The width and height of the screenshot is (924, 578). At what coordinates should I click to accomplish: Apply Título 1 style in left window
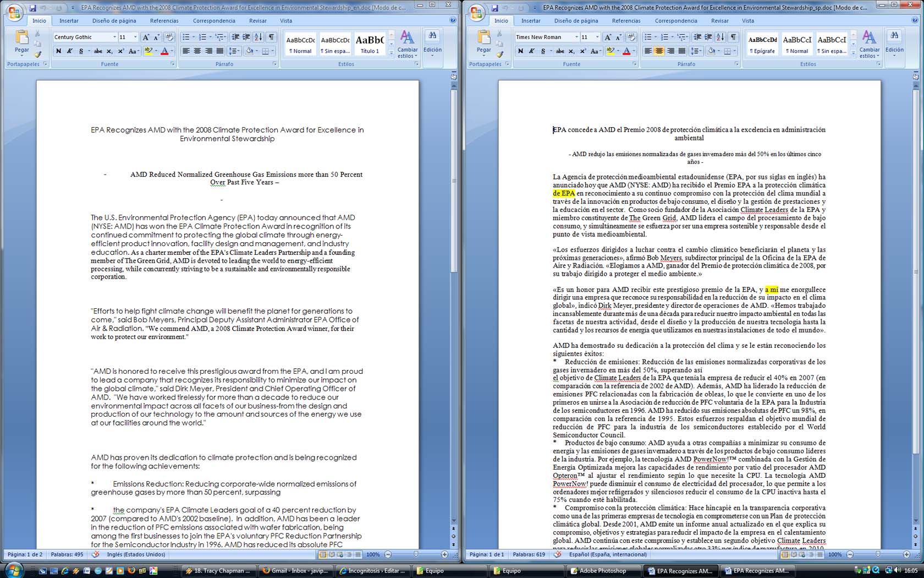(370, 44)
